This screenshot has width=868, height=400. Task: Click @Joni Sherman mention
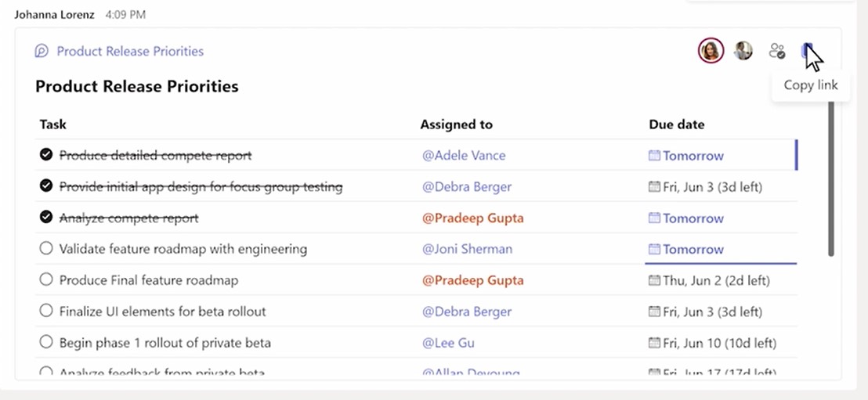click(x=467, y=249)
